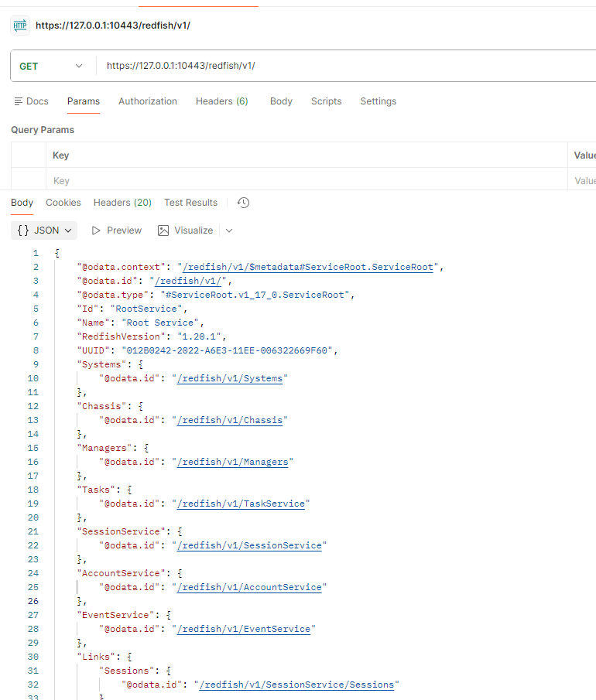Select the Scripts tab

(x=326, y=101)
